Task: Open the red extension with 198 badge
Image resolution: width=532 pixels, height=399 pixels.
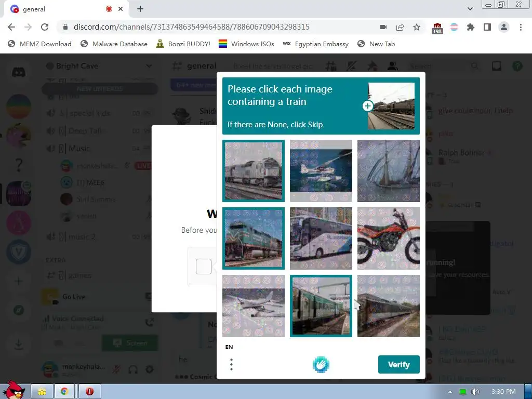Action: click(x=437, y=28)
